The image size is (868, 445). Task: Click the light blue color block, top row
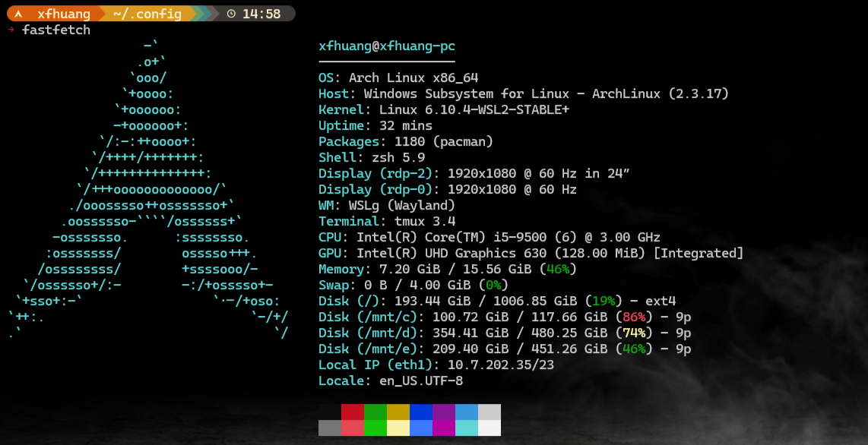click(466, 412)
